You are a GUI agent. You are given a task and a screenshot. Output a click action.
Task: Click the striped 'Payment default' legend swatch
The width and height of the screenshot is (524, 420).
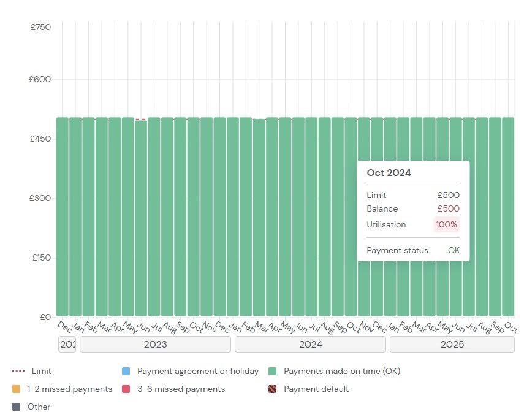273,389
